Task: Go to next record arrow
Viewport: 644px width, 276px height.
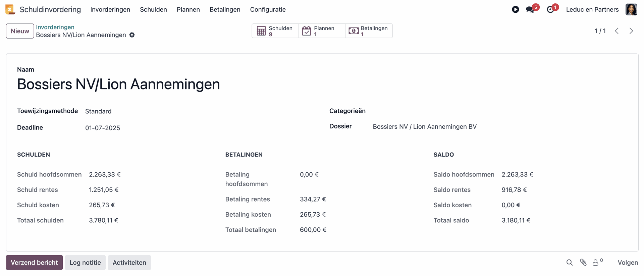Action: [x=631, y=31]
